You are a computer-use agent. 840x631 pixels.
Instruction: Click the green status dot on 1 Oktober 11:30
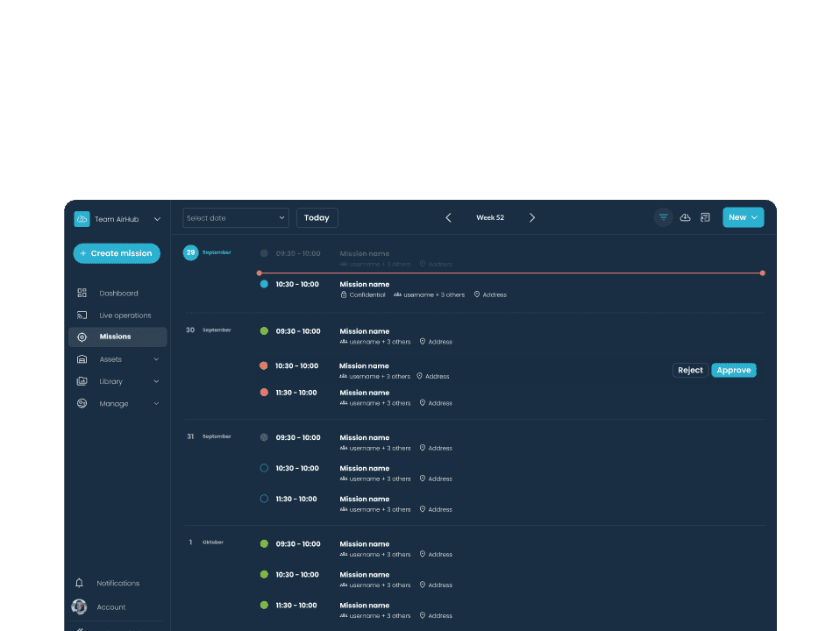tap(264, 606)
